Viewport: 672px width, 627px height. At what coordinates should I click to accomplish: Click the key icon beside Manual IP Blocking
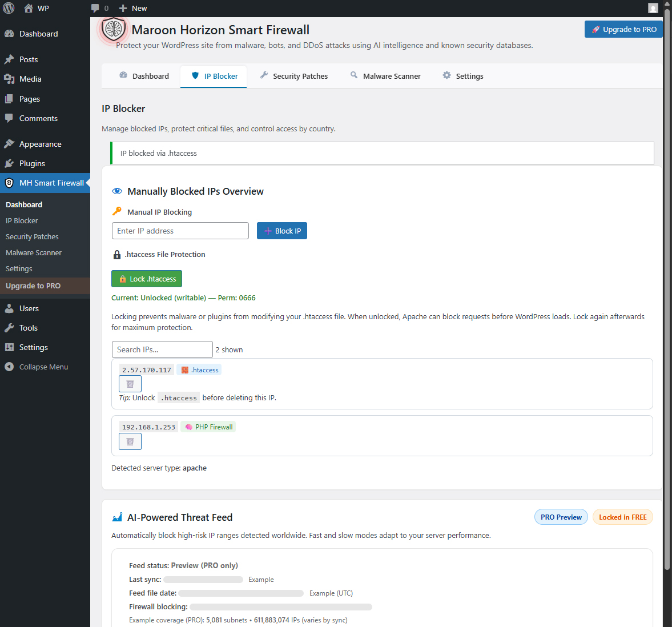pyautogui.click(x=117, y=211)
